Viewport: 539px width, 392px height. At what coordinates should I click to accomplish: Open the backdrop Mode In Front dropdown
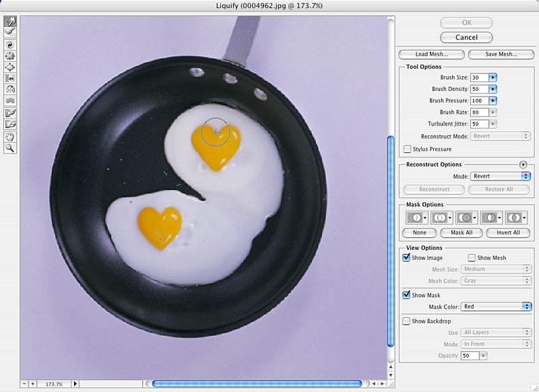tap(496, 344)
